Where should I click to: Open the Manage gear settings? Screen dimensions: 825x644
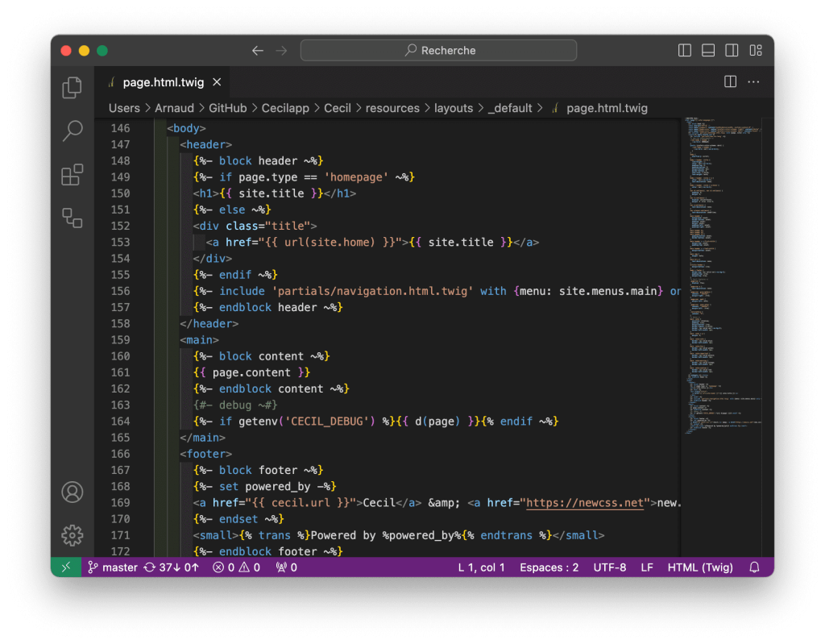(73, 534)
